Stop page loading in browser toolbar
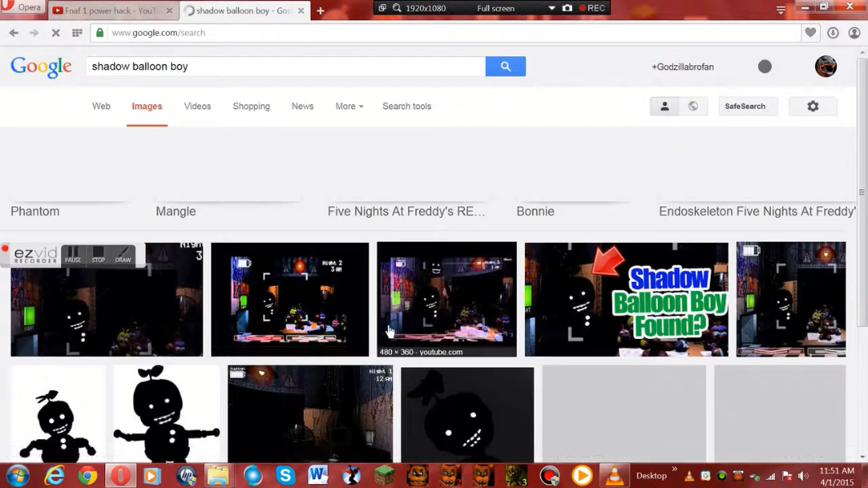This screenshot has width=868, height=488. [x=55, y=33]
